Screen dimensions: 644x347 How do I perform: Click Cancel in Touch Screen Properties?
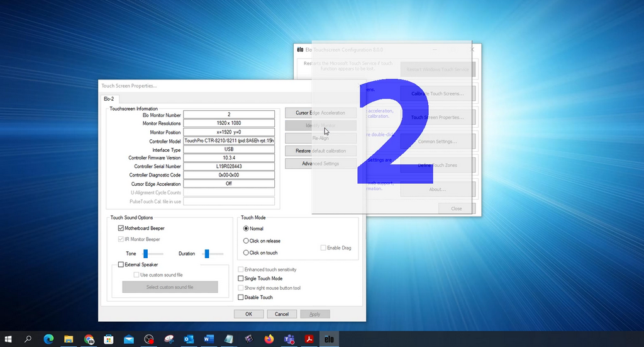pyautogui.click(x=282, y=314)
